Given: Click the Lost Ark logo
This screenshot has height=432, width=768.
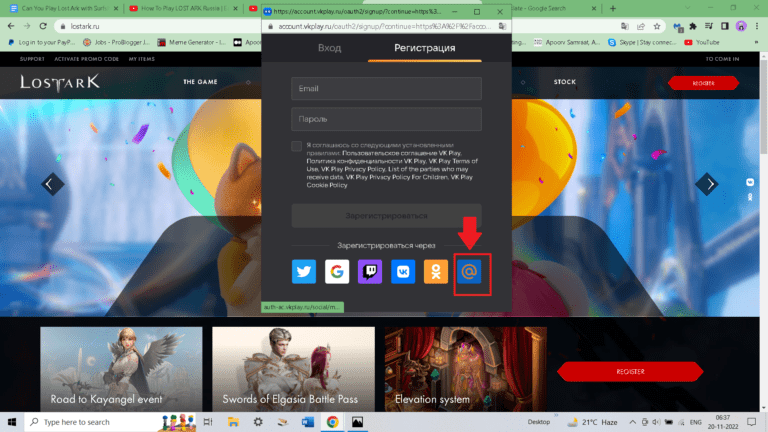Looking at the screenshot, I should coord(60,83).
